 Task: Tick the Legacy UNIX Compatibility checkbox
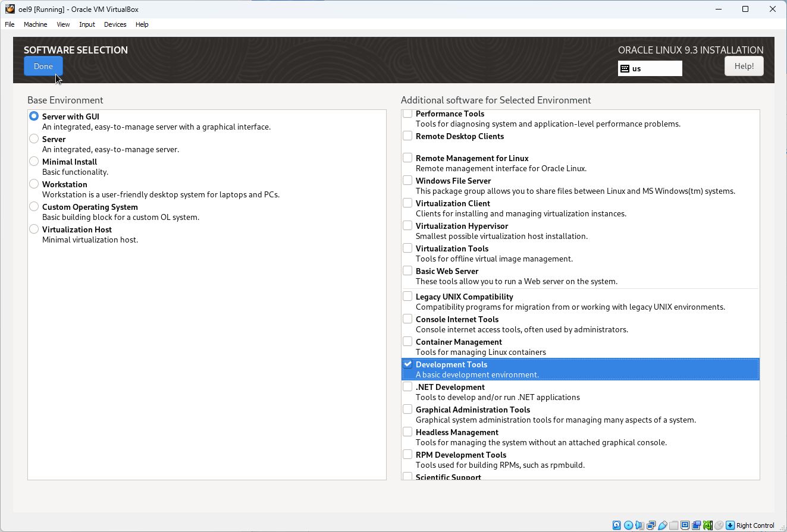pos(407,296)
